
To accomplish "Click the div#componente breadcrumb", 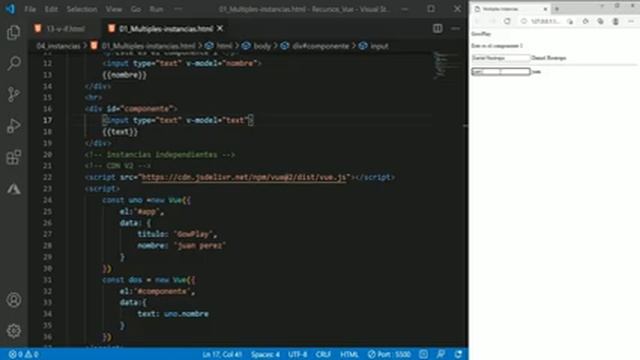I will [320, 46].
